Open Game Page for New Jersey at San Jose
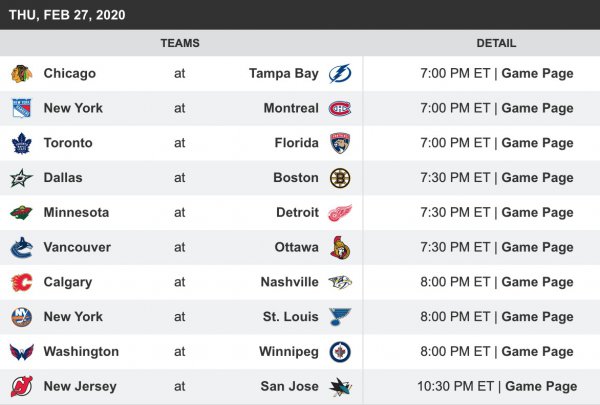Viewport: 600px width, 405px height. pos(541,386)
